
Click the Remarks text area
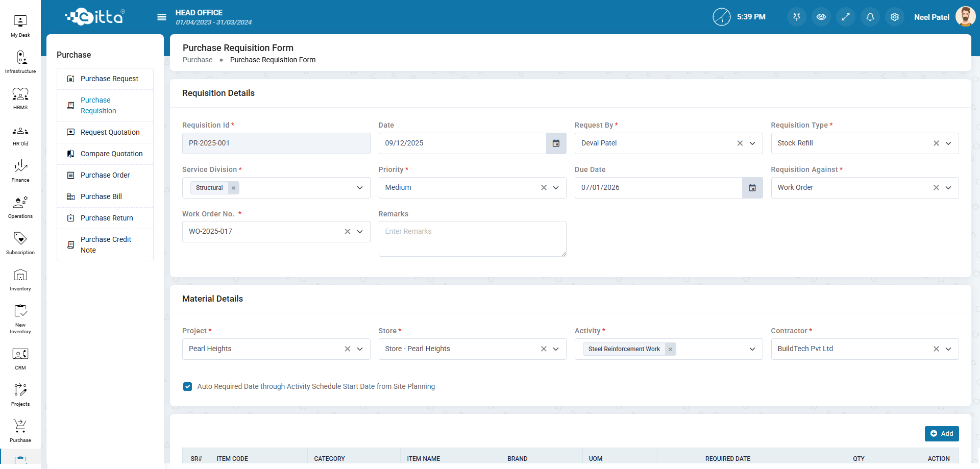point(472,238)
